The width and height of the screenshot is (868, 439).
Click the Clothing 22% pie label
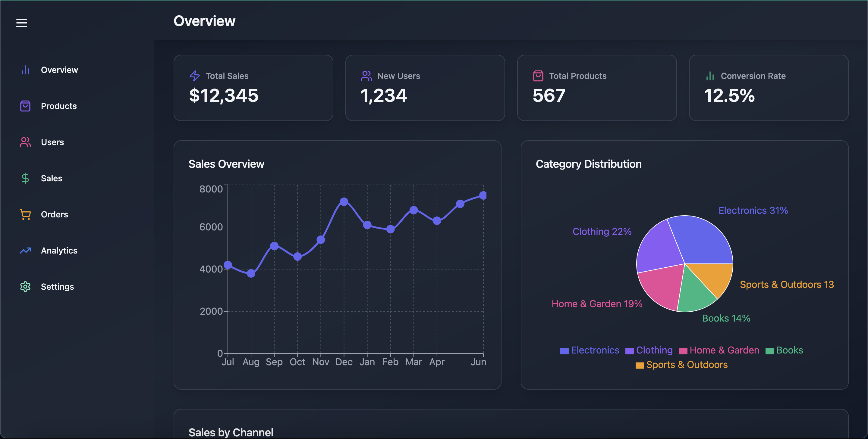[x=602, y=232]
